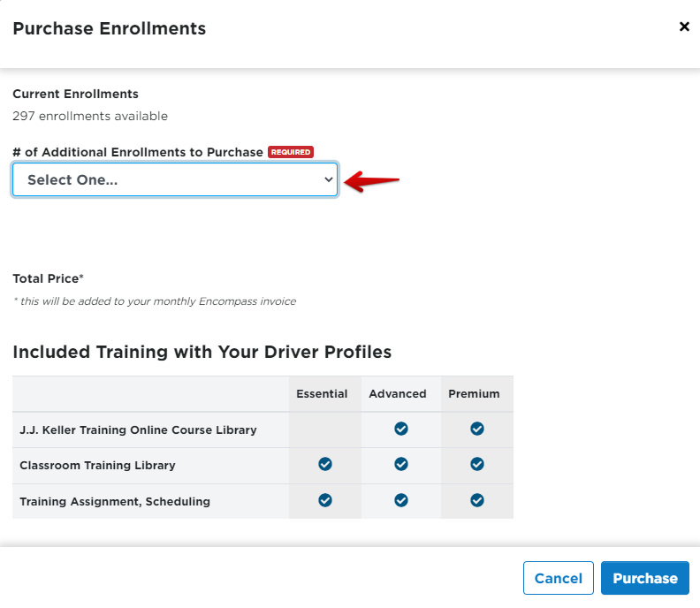Click Included Training with Your Driver Profiles heading
Viewport: 700px width, 608px height.
click(202, 352)
